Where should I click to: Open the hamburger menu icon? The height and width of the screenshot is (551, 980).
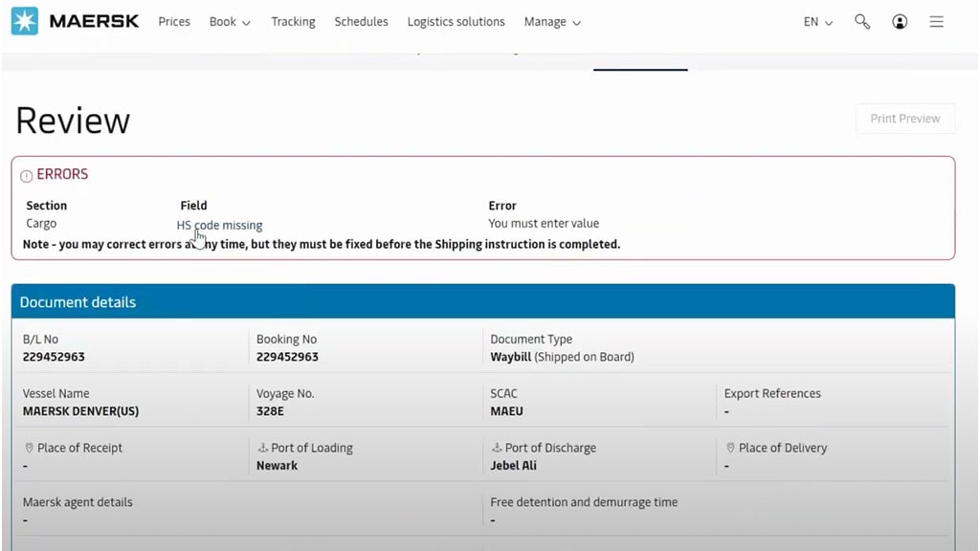click(x=936, y=21)
